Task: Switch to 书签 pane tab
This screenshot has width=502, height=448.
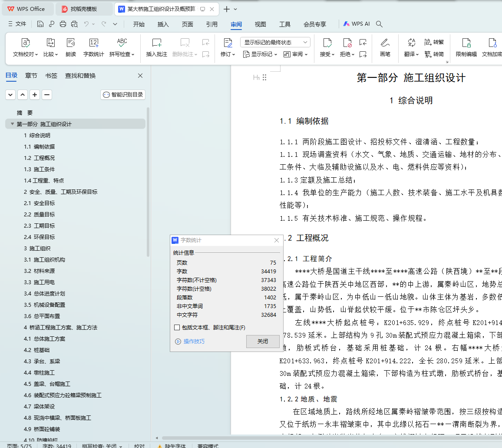Action: click(51, 76)
